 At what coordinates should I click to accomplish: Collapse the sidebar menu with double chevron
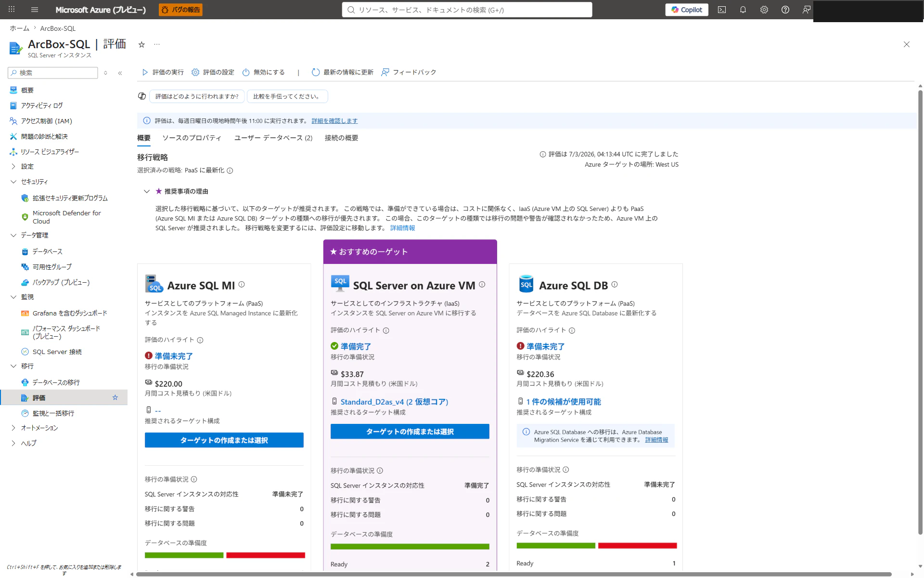120,73
